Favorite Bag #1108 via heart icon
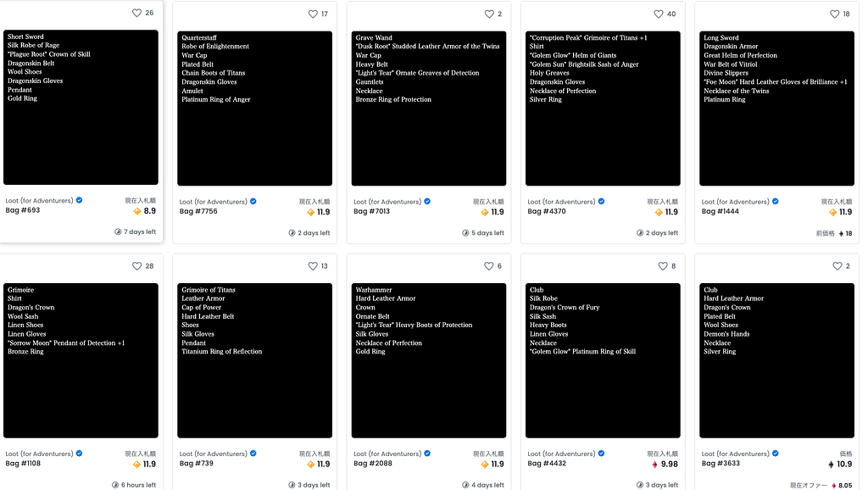The image size is (868, 490). [x=137, y=266]
